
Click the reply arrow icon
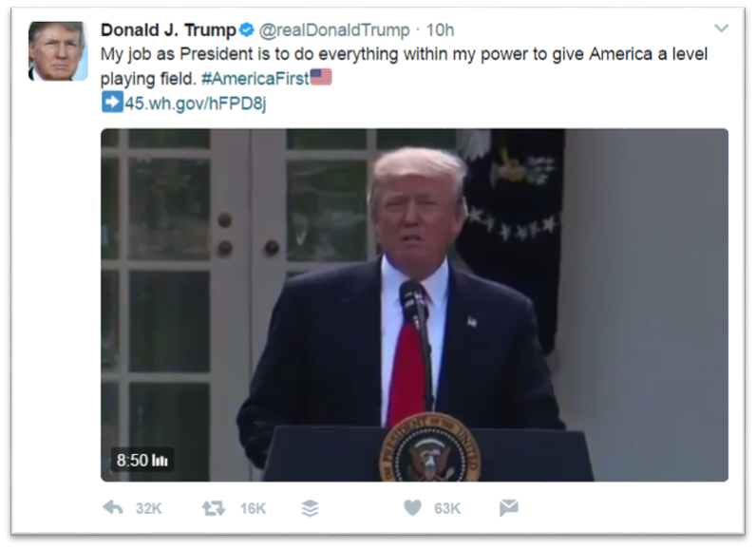(113, 507)
